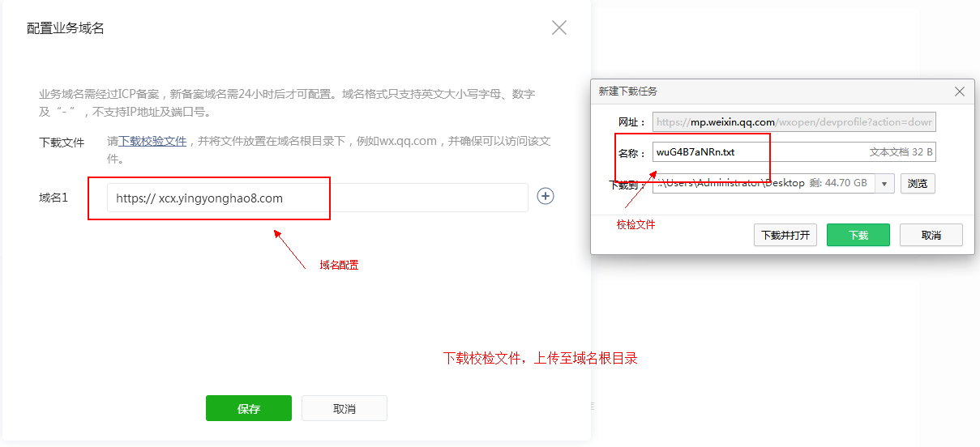
Task: Cancel the 配置业务域名 dialog with 取消
Action: (344, 409)
